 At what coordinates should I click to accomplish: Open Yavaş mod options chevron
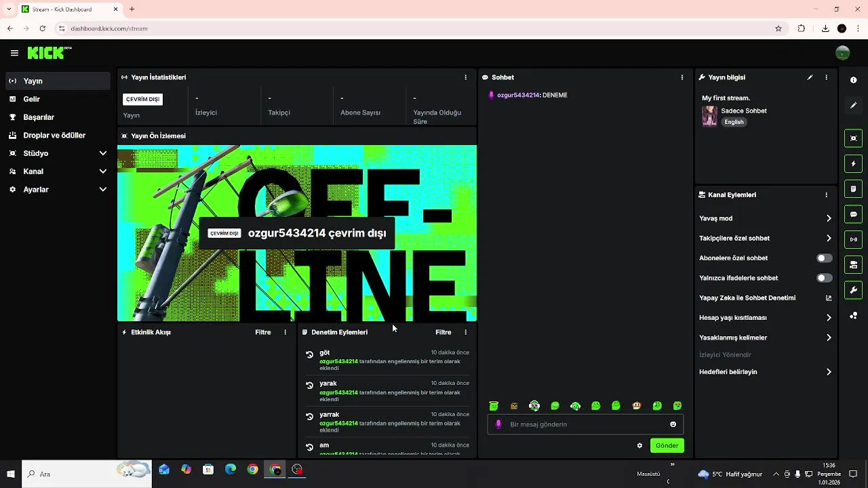[828, 218]
